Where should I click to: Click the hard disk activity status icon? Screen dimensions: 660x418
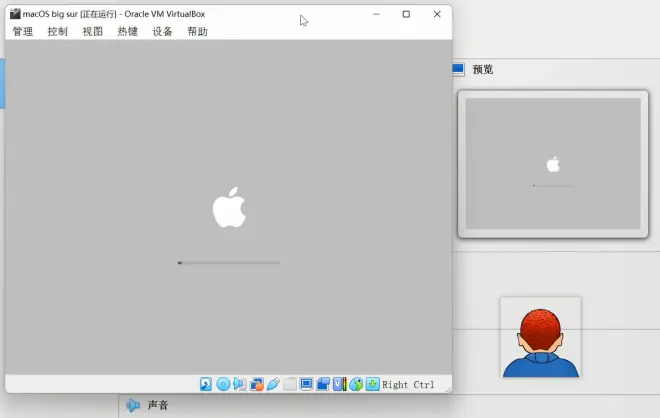[x=206, y=384]
